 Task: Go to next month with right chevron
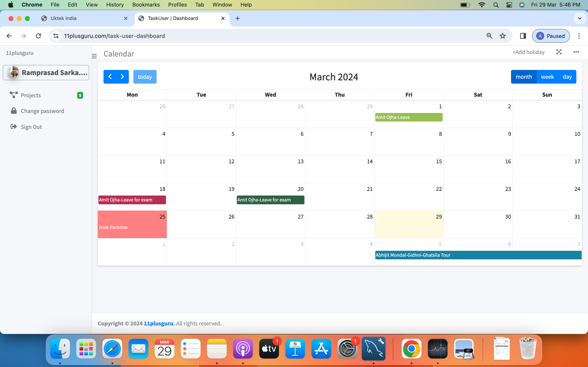tap(122, 77)
